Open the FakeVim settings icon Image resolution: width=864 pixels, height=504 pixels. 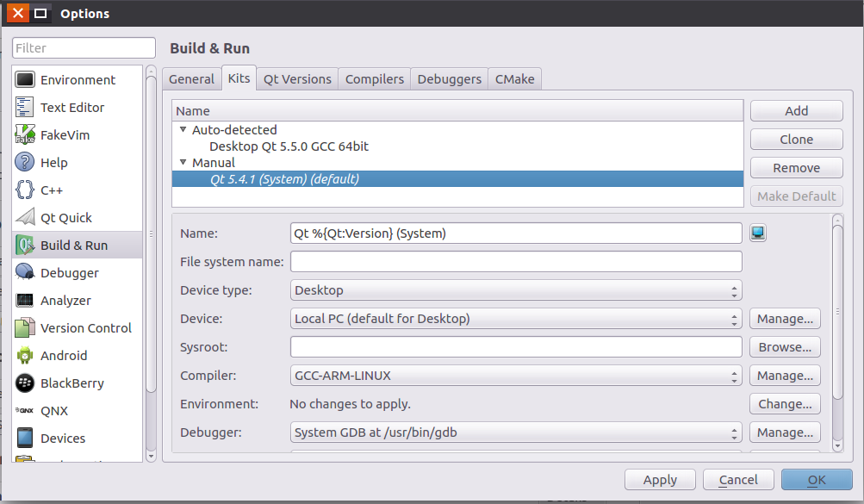click(x=25, y=135)
